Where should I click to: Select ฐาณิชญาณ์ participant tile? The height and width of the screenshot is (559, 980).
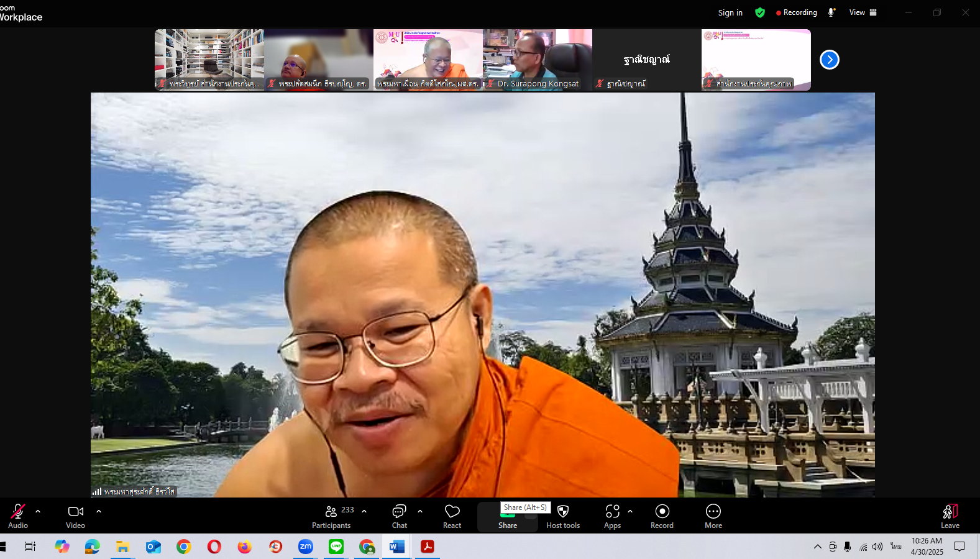pyautogui.click(x=647, y=60)
